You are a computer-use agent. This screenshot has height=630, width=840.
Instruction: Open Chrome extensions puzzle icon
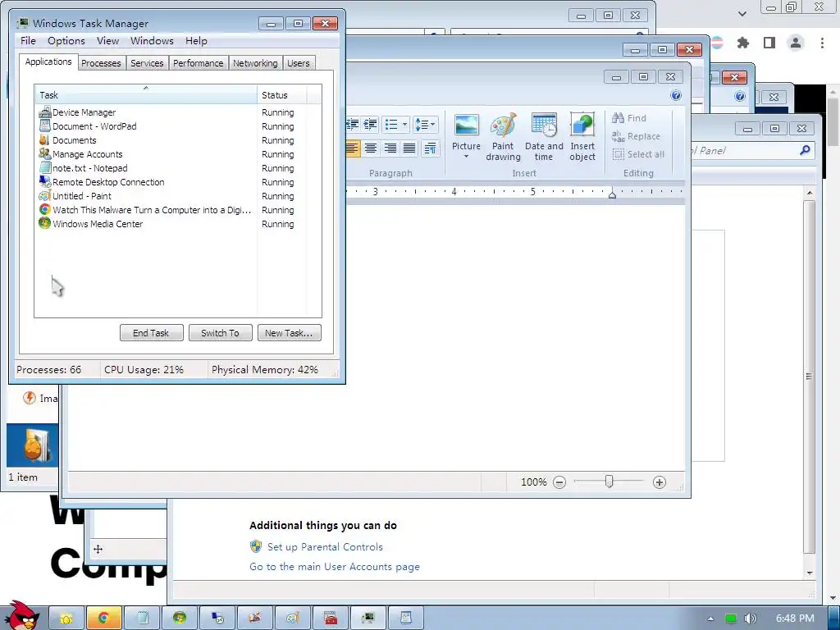tap(743, 43)
